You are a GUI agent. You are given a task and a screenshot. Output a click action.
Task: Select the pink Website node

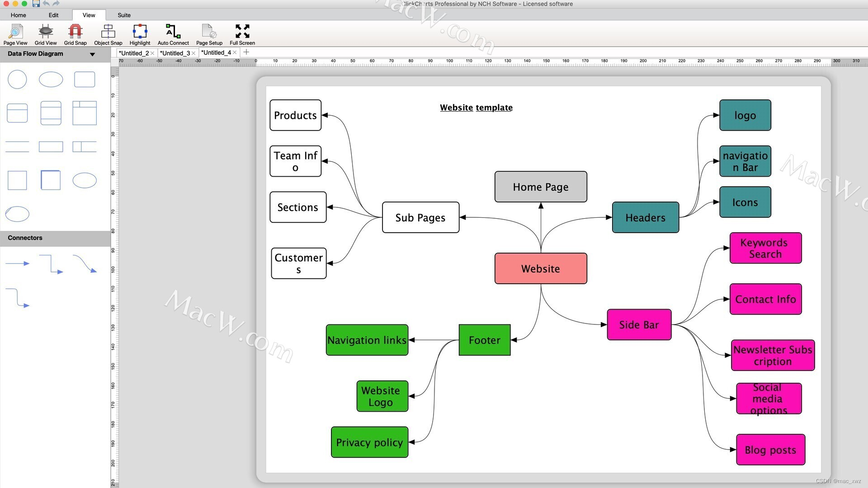541,268
